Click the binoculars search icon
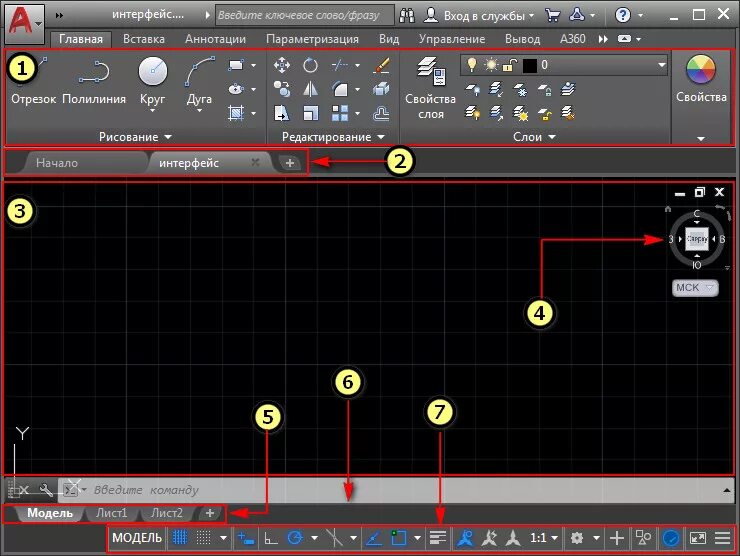 click(x=406, y=15)
